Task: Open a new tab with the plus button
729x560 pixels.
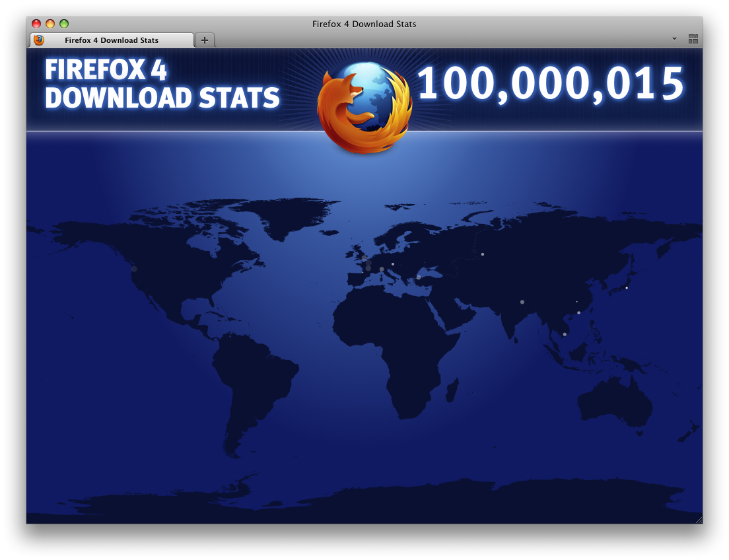Action: pos(204,40)
